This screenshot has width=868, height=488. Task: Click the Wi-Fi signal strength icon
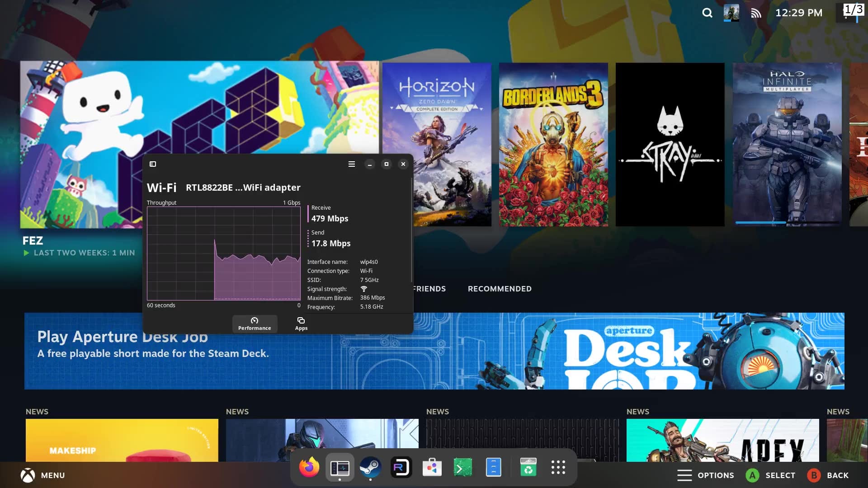(x=364, y=289)
